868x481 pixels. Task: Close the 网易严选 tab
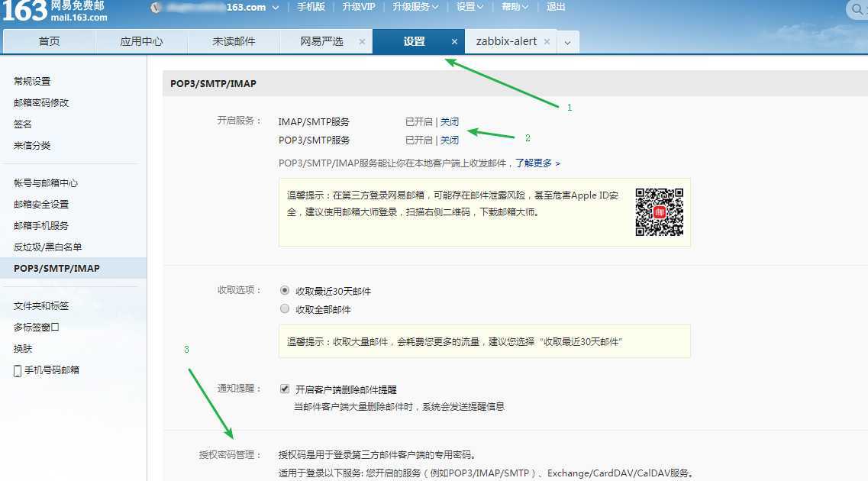[362, 41]
